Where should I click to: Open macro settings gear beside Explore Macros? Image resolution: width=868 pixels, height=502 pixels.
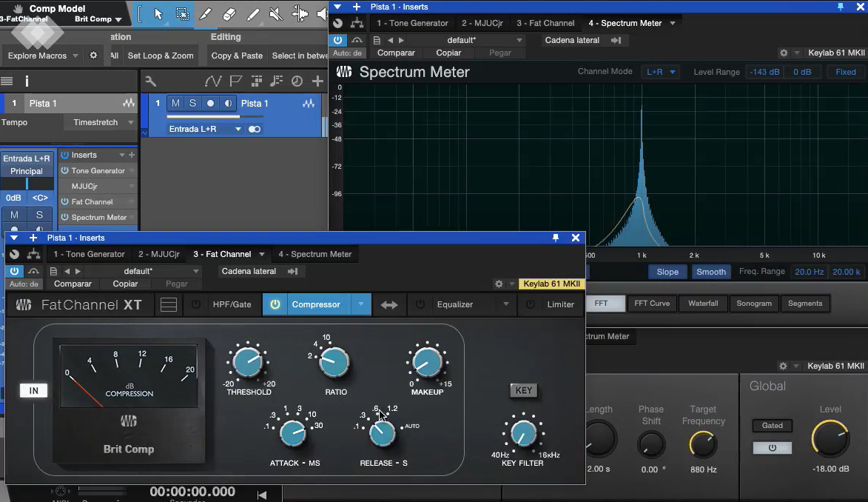(93, 56)
